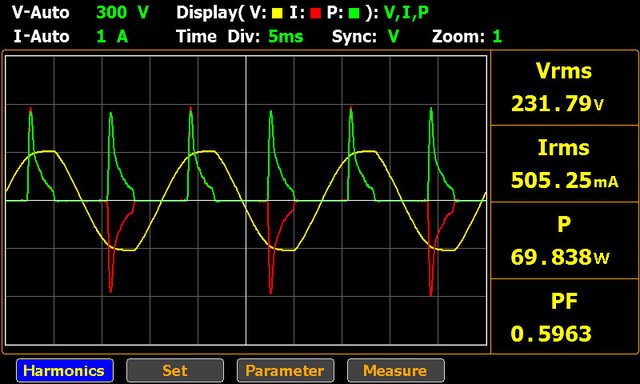Select the Set softkey

[x=175, y=371]
